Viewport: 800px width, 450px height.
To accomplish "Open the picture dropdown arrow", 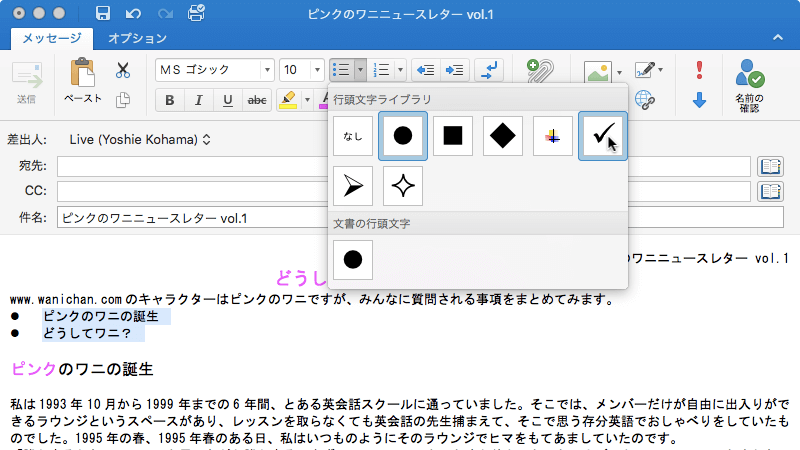I will 619,72.
